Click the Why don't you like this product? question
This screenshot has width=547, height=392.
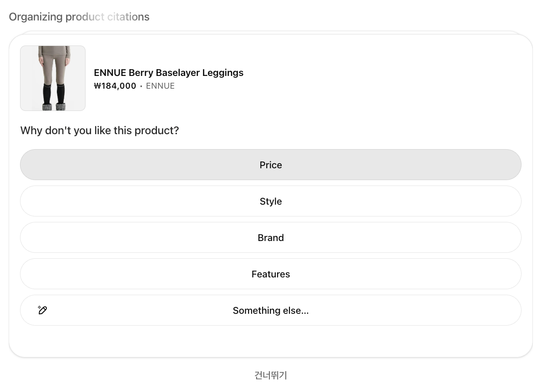pyautogui.click(x=100, y=131)
